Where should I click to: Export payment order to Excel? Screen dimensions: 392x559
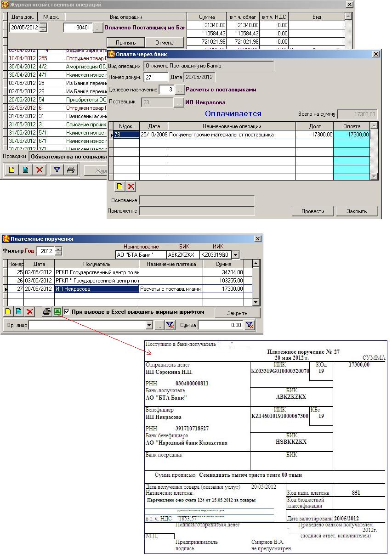57,312
